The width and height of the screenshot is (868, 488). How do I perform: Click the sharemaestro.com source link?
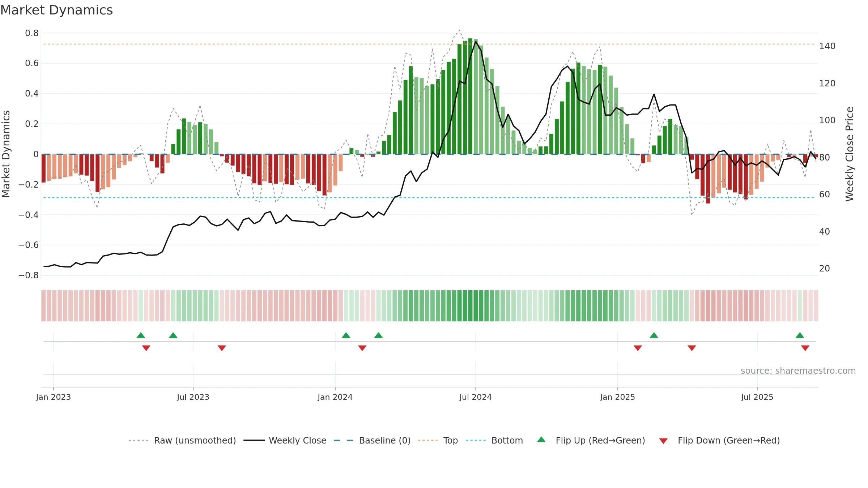coord(798,371)
